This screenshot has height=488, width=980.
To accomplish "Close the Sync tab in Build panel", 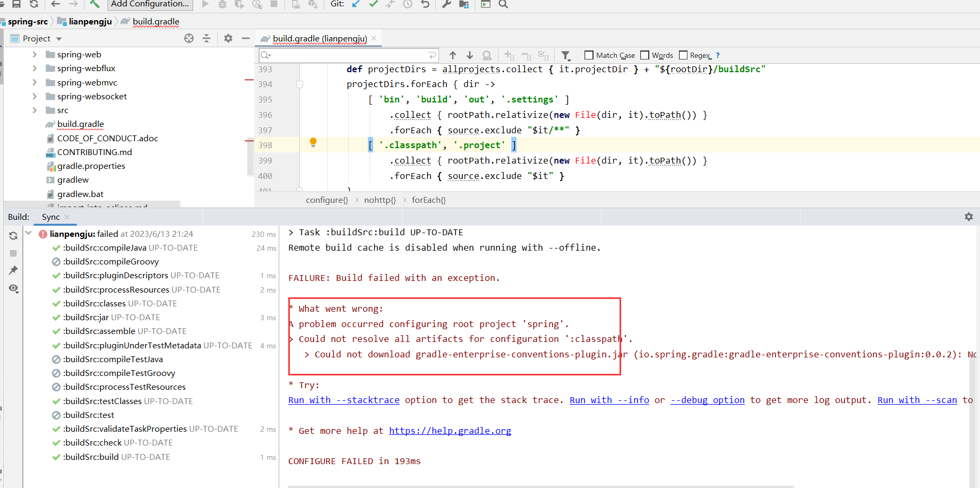I will pyautogui.click(x=67, y=217).
